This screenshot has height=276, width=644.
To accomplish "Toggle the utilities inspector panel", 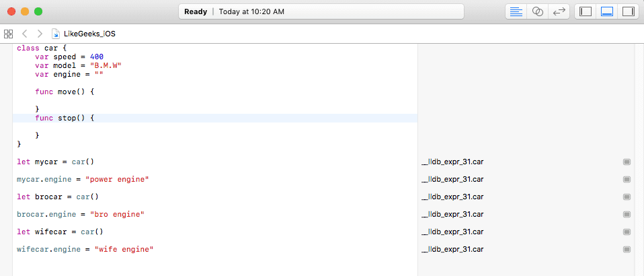I will click(x=629, y=11).
